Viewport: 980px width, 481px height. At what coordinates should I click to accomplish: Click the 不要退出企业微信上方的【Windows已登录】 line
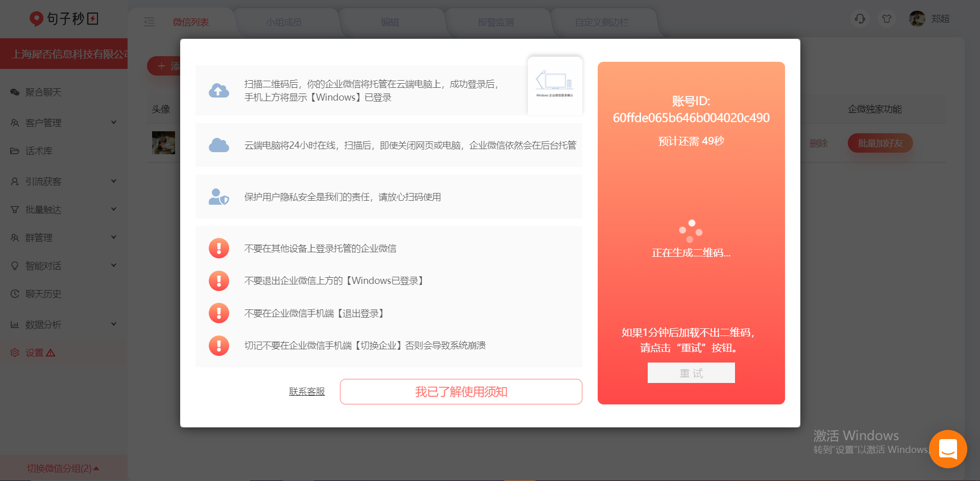(334, 281)
